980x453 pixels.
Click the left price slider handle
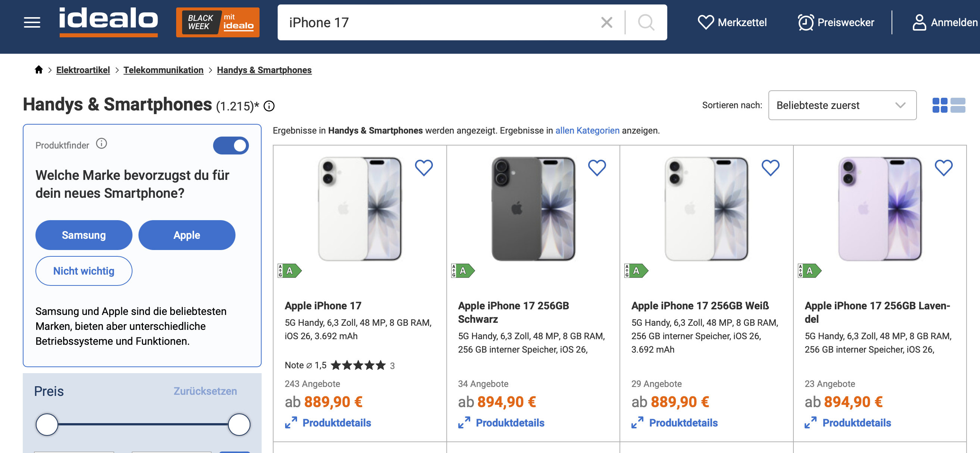[47, 425]
